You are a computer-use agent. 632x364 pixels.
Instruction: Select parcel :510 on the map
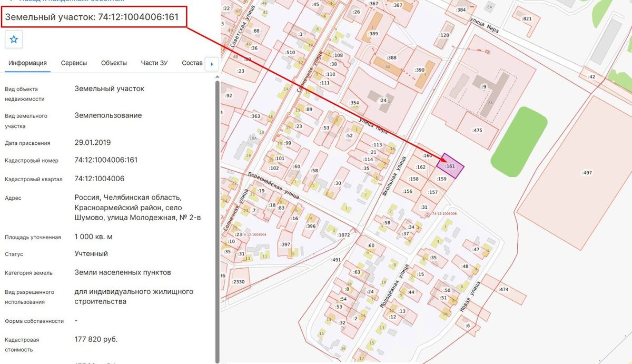[290, 53]
